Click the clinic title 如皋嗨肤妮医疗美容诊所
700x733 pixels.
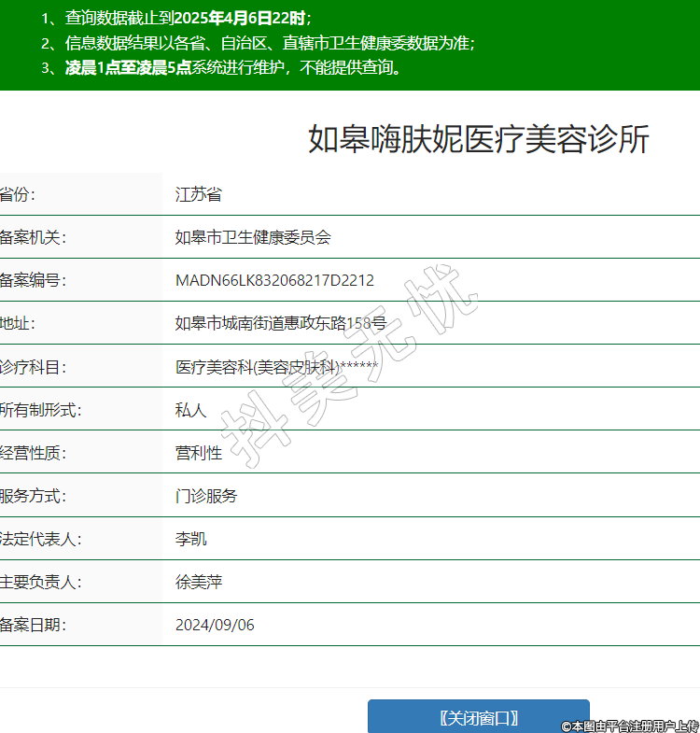[x=478, y=139]
